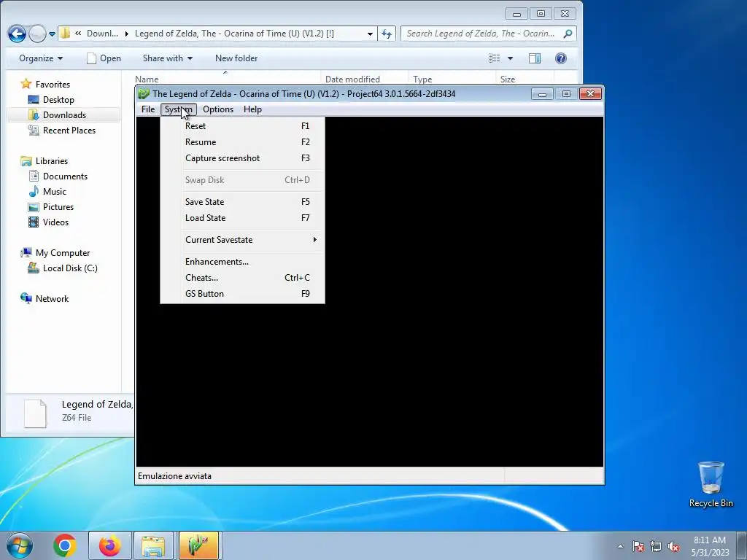Open Recent Places in the navigation pane
The image size is (747, 560).
tap(69, 130)
